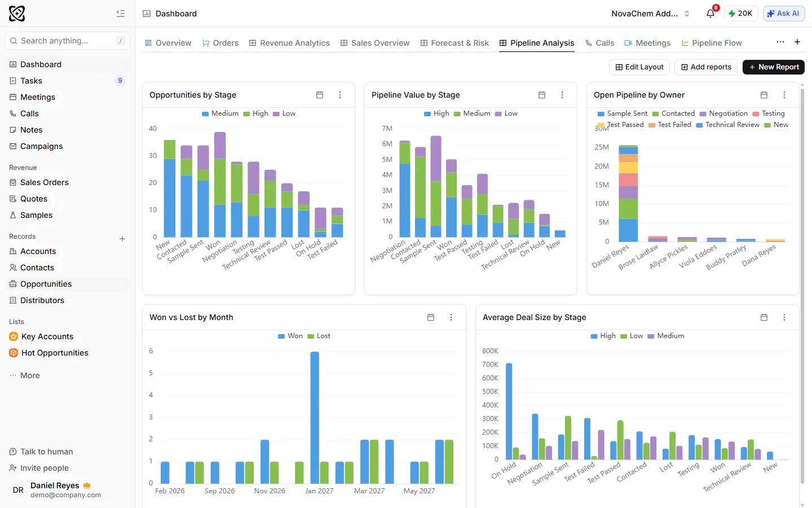This screenshot has height=508, width=812.
Task: Open calendar filter on Open Pipeline by Owner
Action: click(764, 95)
